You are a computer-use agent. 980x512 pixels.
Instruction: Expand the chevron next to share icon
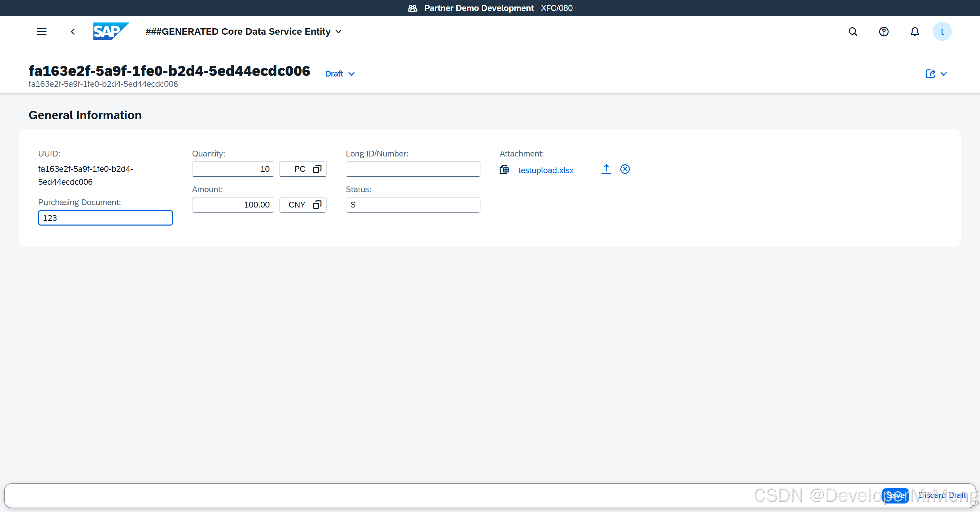click(944, 74)
